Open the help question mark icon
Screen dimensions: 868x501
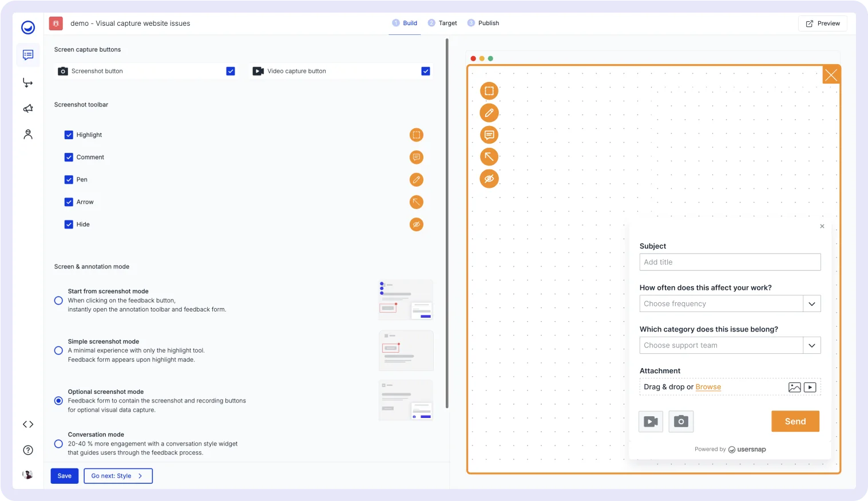tap(28, 450)
